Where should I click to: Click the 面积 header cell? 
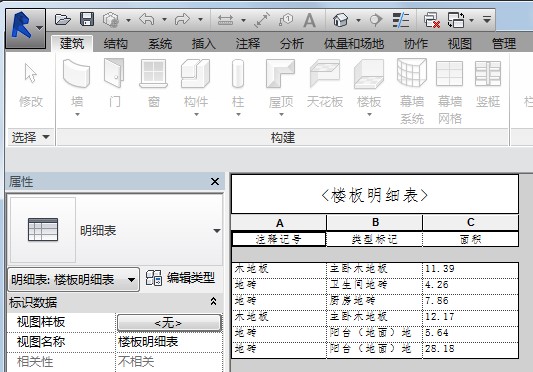pos(470,239)
